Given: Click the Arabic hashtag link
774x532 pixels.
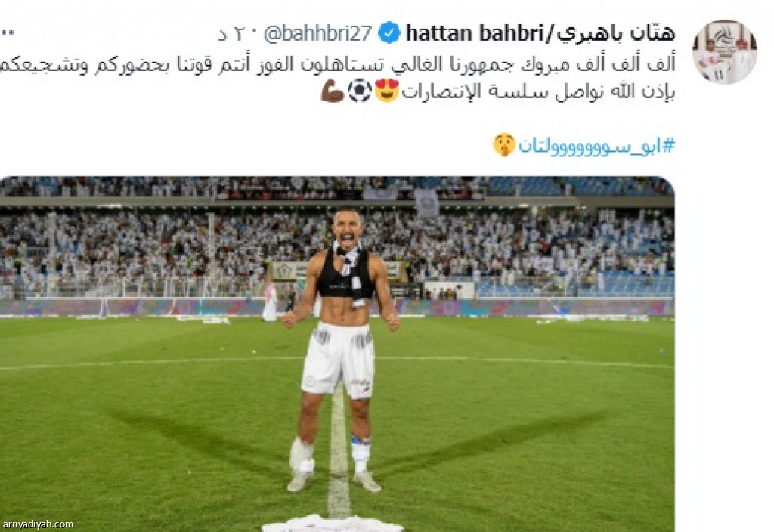Looking at the screenshot, I should tap(596, 146).
